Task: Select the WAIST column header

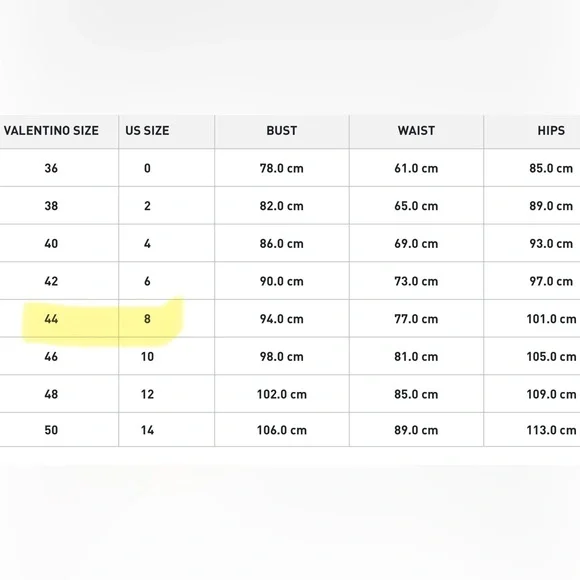Action: pyautogui.click(x=416, y=131)
